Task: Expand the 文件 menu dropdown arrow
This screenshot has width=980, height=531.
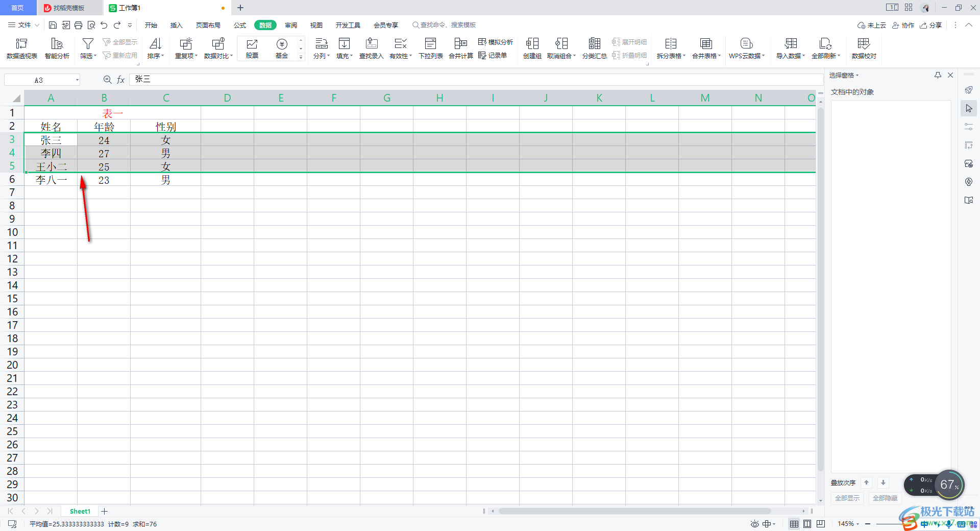Action: coord(37,25)
